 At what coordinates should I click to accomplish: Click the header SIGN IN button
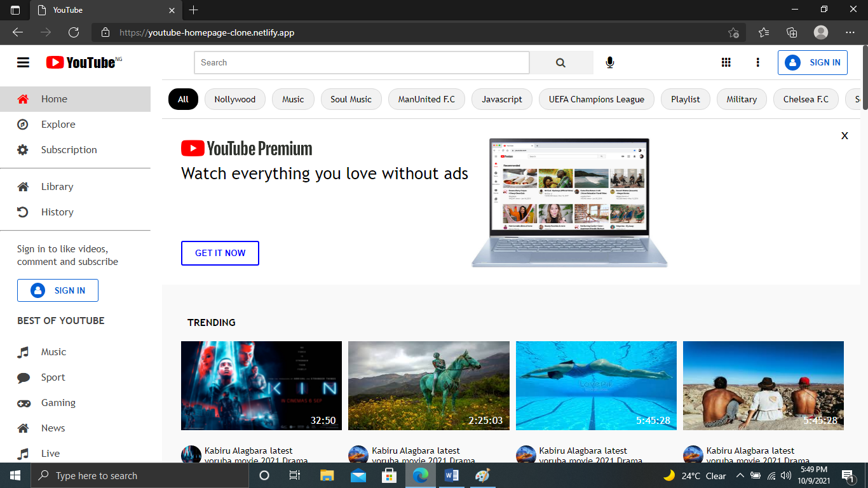(813, 62)
